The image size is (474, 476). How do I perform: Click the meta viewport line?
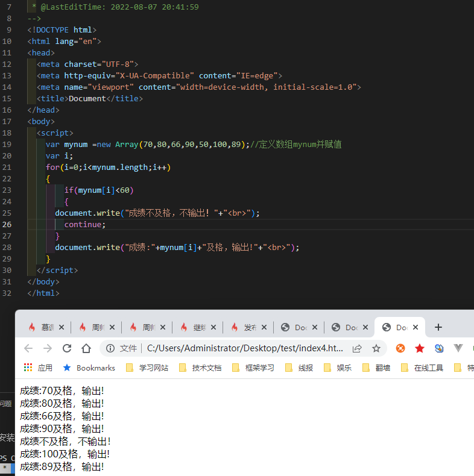[199, 87]
